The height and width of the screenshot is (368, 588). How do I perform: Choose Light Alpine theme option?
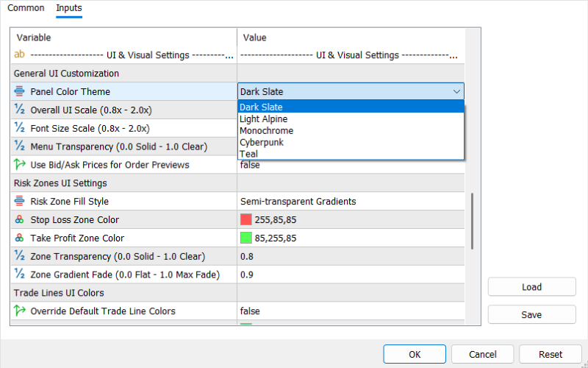coord(351,118)
